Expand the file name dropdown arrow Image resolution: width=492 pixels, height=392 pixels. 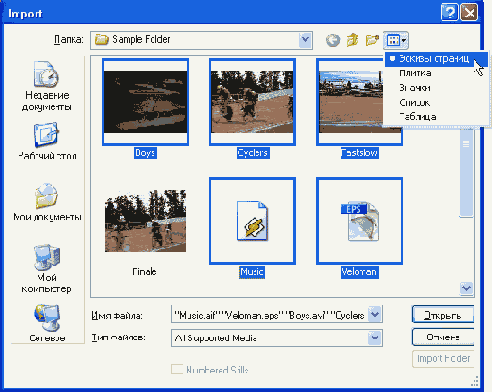coord(375,314)
